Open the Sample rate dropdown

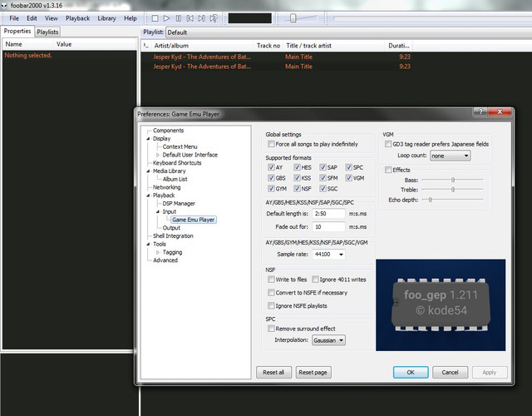click(x=328, y=254)
